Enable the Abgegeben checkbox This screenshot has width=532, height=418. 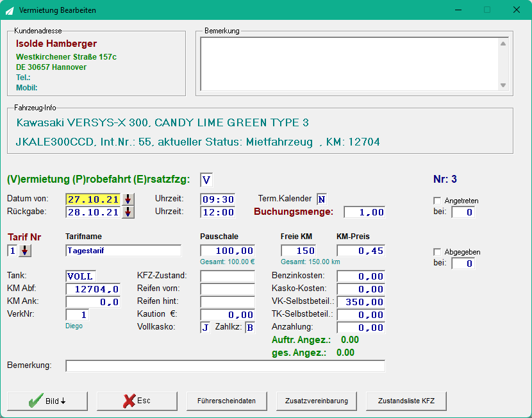pyautogui.click(x=437, y=252)
